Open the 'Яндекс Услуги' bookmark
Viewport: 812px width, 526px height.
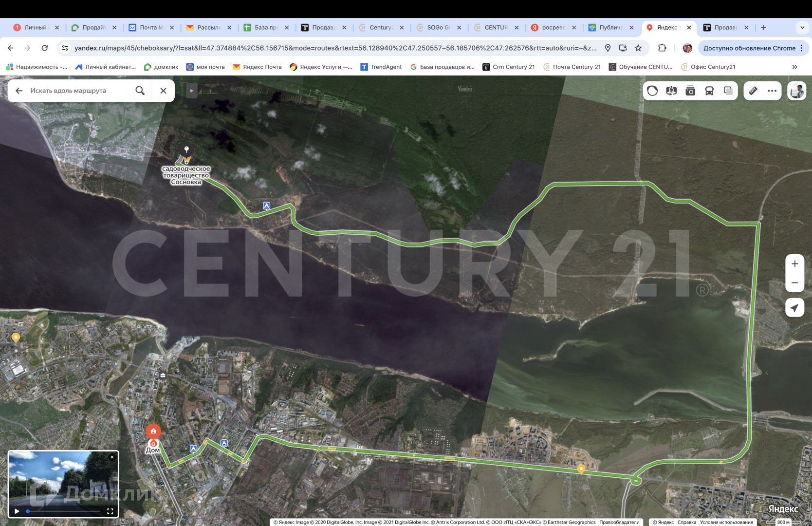coord(321,67)
